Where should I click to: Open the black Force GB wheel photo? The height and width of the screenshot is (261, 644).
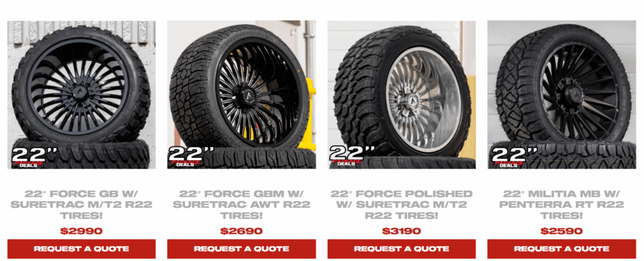click(81, 95)
